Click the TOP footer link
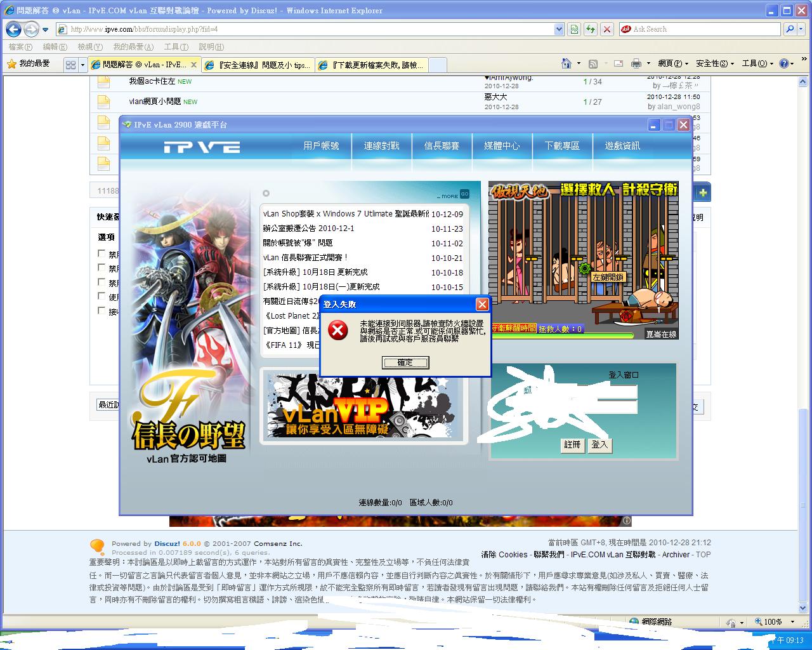 (704, 554)
